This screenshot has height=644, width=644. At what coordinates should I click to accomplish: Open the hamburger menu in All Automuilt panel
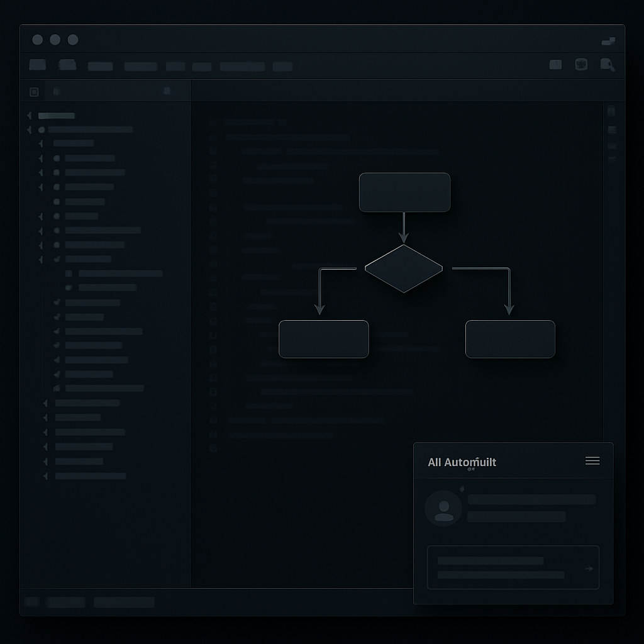(x=592, y=461)
